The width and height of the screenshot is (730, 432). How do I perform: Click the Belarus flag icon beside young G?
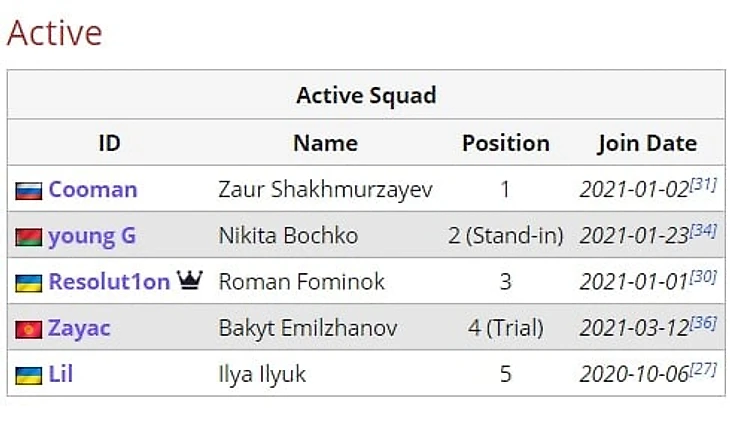click(28, 237)
